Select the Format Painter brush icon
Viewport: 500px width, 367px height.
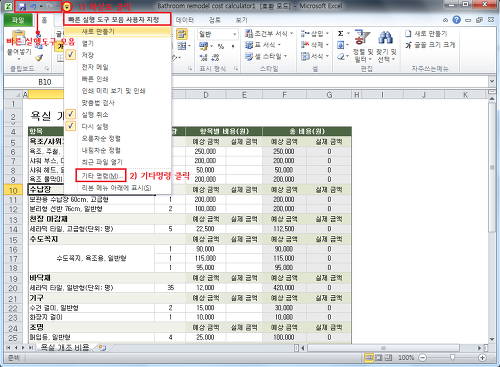point(39,58)
